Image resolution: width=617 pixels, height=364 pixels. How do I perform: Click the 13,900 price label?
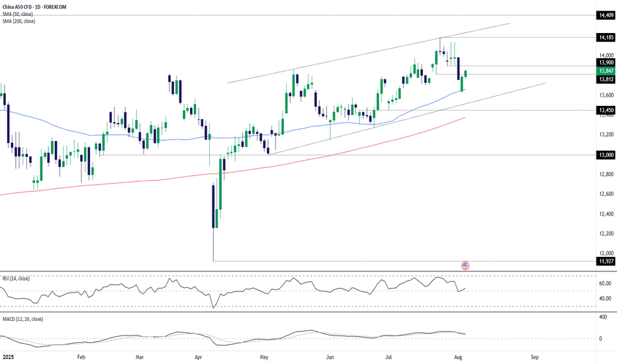pos(606,63)
